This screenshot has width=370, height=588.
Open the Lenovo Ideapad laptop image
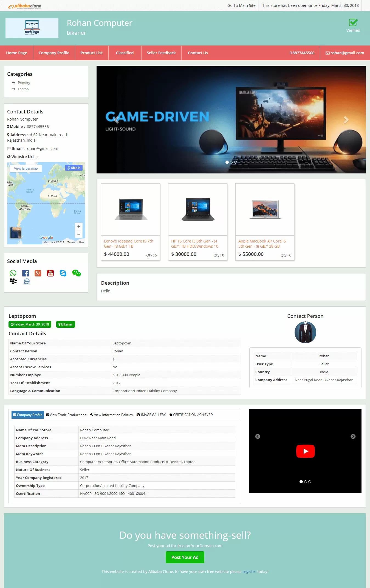(131, 209)
